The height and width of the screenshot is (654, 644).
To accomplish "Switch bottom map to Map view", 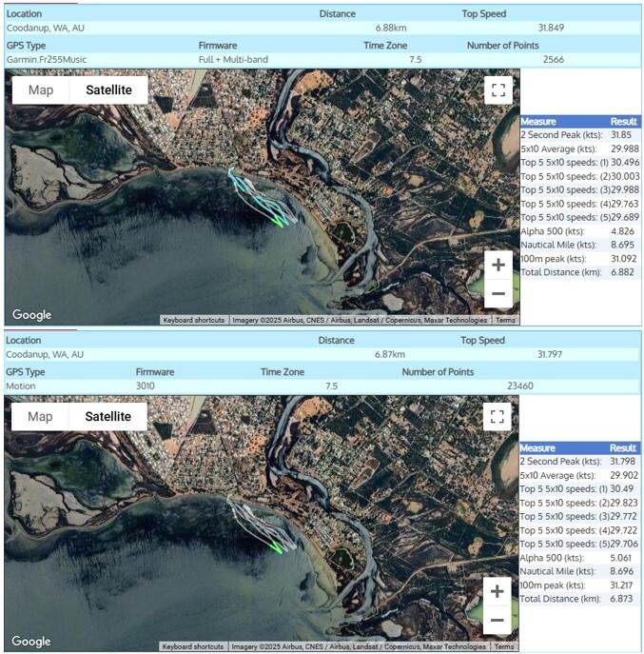I will pyautogui.click(x=41, y=416).
